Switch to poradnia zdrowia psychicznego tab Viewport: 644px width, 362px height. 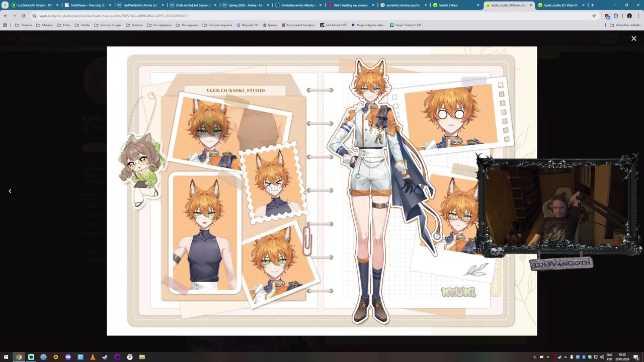click(404, 5)
